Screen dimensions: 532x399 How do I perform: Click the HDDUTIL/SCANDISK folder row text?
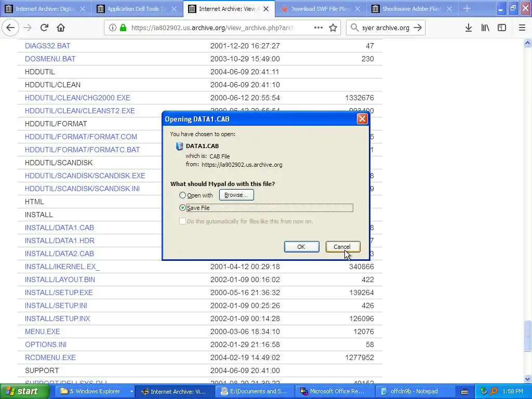[59, 163]
